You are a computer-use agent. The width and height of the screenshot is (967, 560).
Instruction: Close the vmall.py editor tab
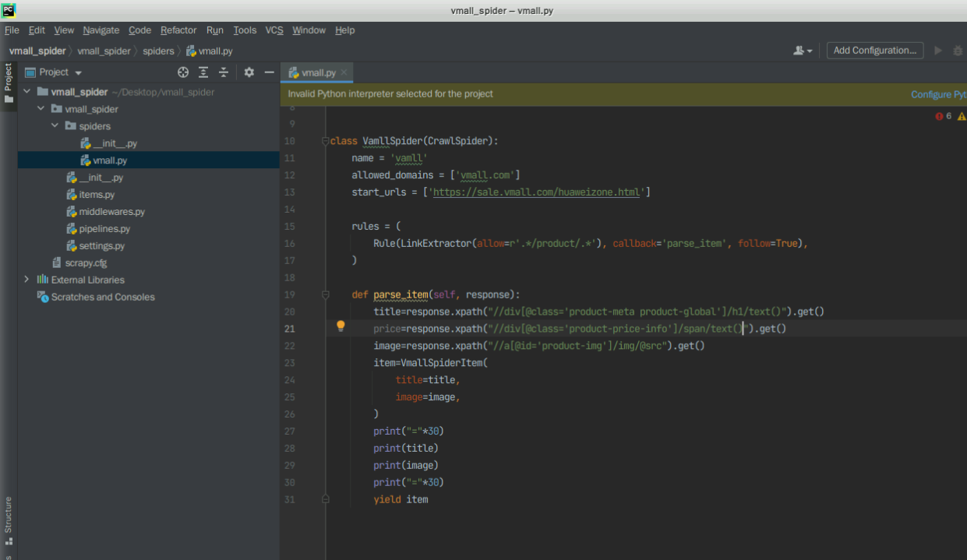[x=344, y=72]
